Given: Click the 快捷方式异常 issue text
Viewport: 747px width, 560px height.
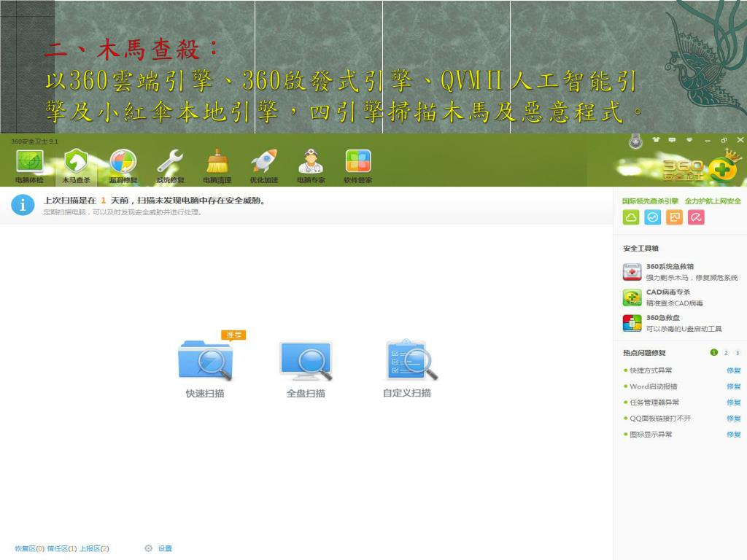Looking at the screenshot, I should point(651,370).
